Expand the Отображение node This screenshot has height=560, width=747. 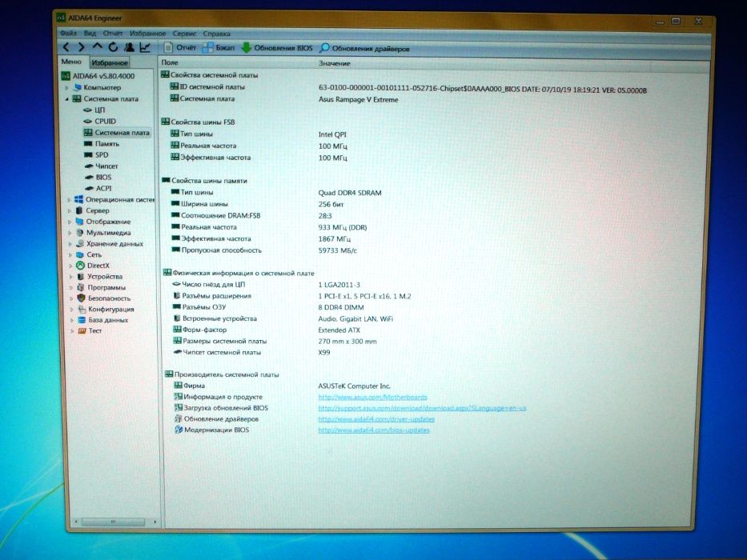click(x=70, y=222)
